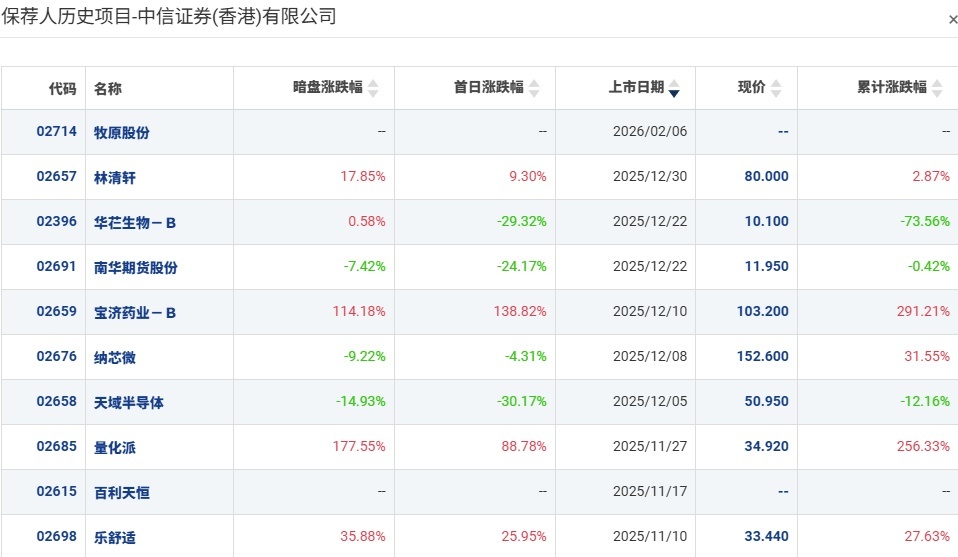Click cumulative gain 291.21%
The width and height of the screenshot is (958, 557).
(x=923, y=311)
